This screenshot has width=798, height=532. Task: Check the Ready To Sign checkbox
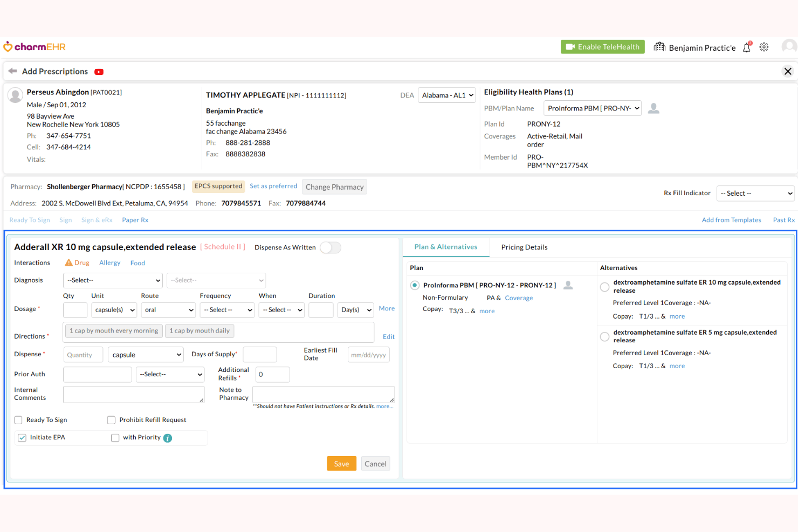(x=18, y=420)
